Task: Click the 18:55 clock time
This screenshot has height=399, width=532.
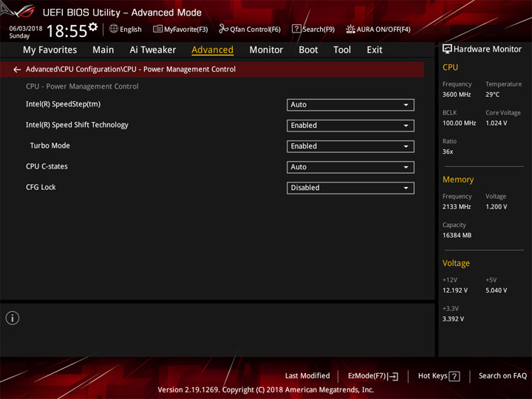Action: coord(66,31)
